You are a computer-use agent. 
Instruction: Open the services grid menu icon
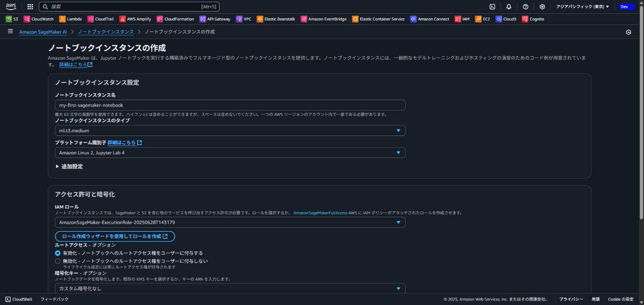30,6
